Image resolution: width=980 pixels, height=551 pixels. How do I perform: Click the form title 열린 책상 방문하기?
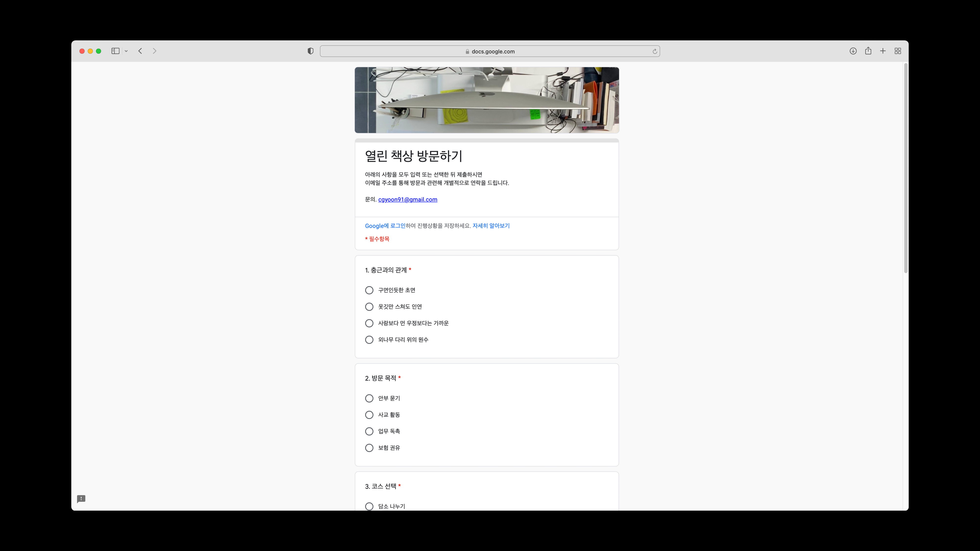tap(414, 156)
